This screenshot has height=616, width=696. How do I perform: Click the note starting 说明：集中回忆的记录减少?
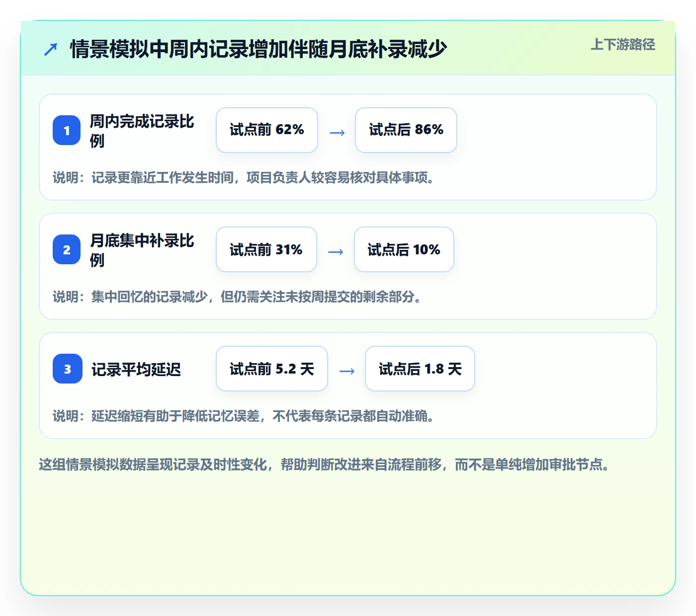pos(237,297)
